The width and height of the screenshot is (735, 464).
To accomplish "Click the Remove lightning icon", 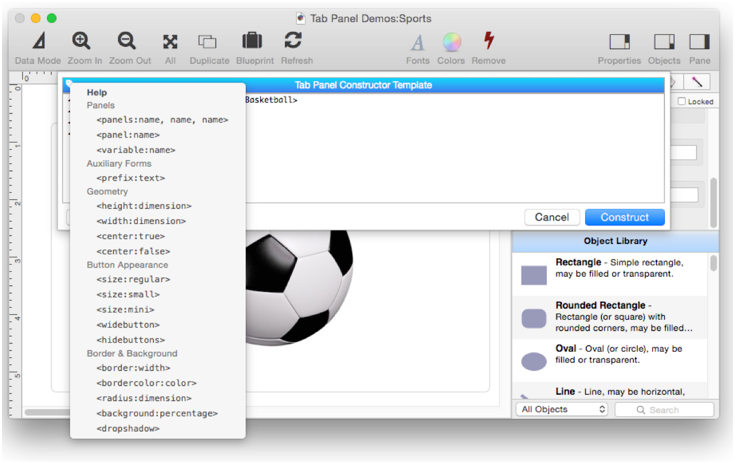I will 489,40.
